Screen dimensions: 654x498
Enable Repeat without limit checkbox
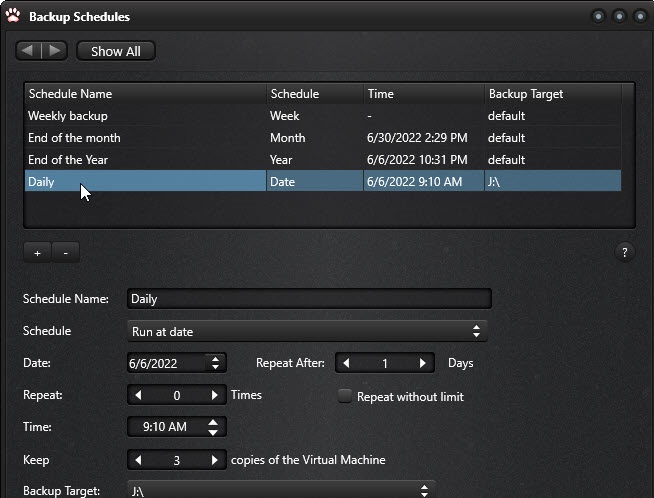pos(345,396)
